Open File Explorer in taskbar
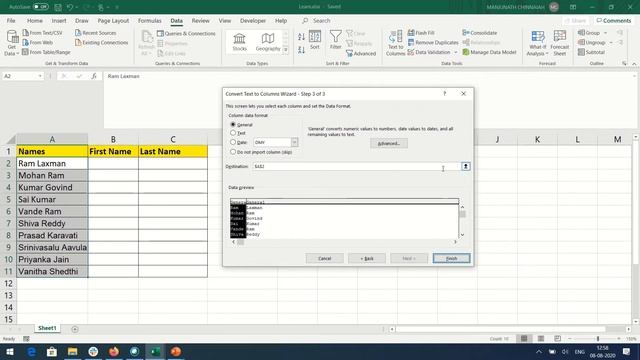The image size is (640, 360). (x=72, y=351)
